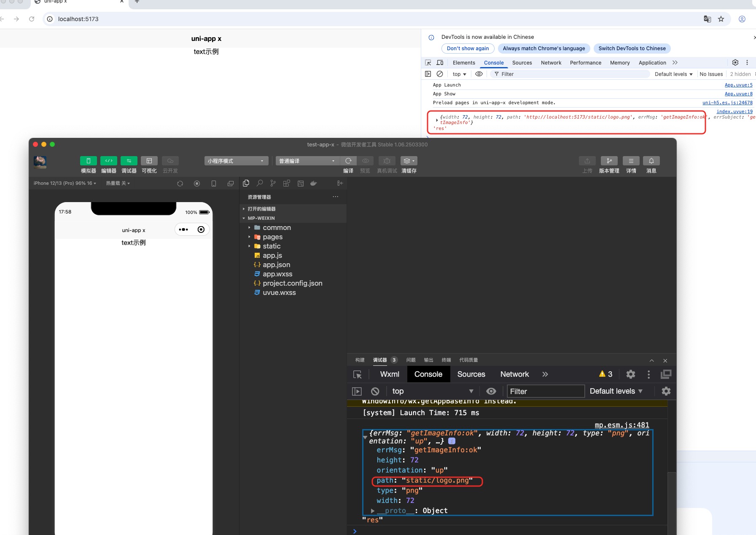The image size is (756, 535).
Task: Open the 普通编译 compile mode dropdown
Action: click(308, 161)
